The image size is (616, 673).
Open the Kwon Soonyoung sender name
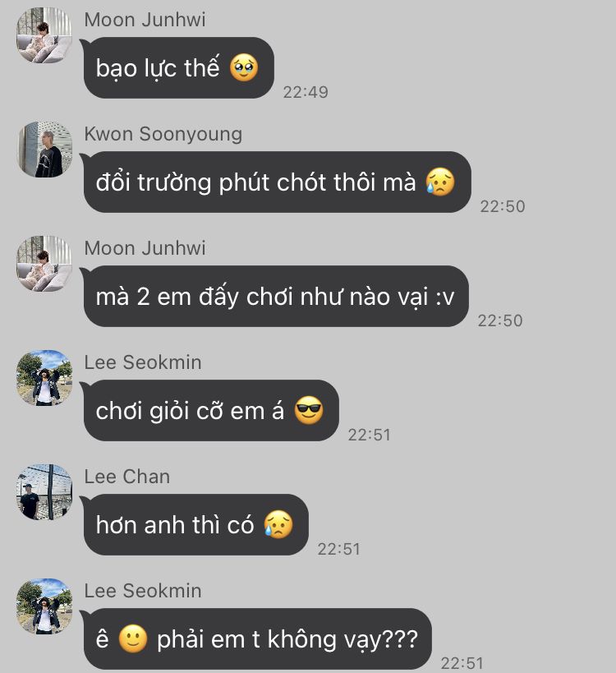tap(163, 134)
